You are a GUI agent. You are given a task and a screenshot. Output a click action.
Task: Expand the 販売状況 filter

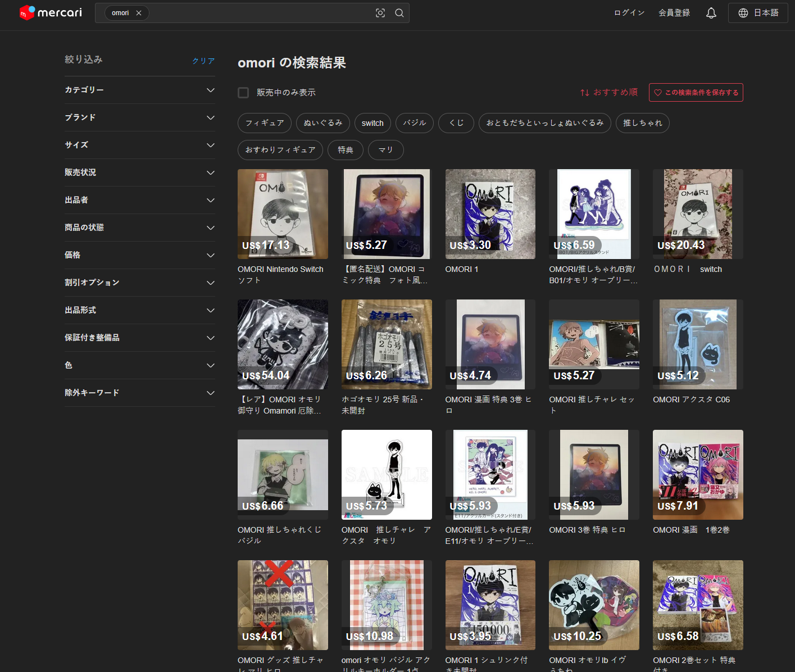click(x=140, y=172)
